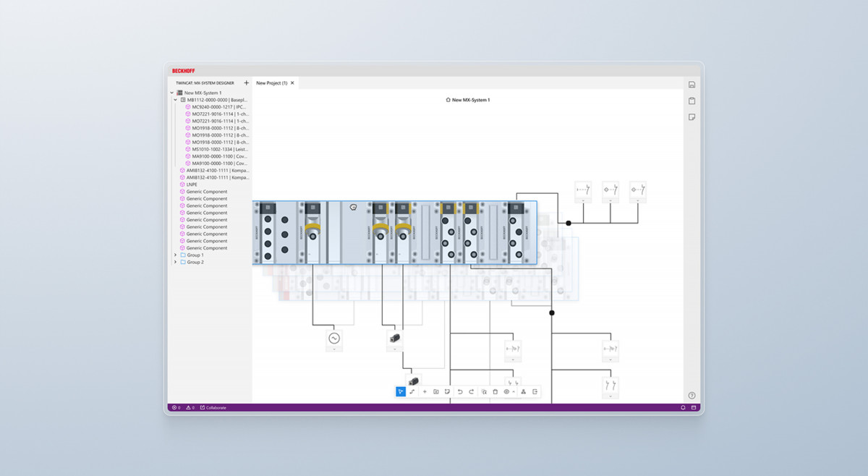Click Collaborate in the status bar

click(x=213, y=407)
